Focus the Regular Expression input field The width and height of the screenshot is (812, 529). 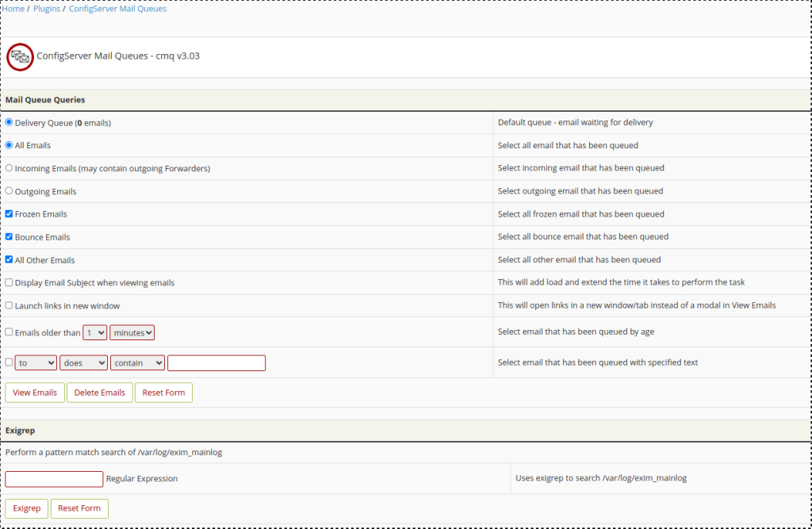(x=54, y=479)
